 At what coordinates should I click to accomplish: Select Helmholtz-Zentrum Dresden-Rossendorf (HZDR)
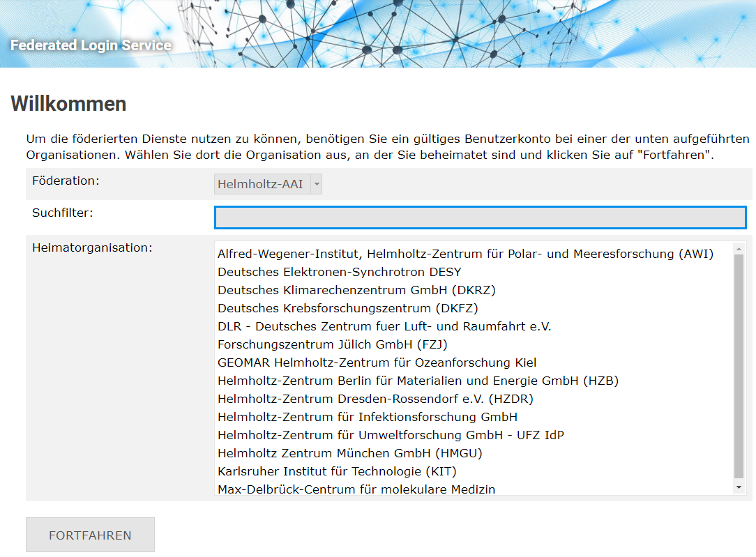coord(375,399)
